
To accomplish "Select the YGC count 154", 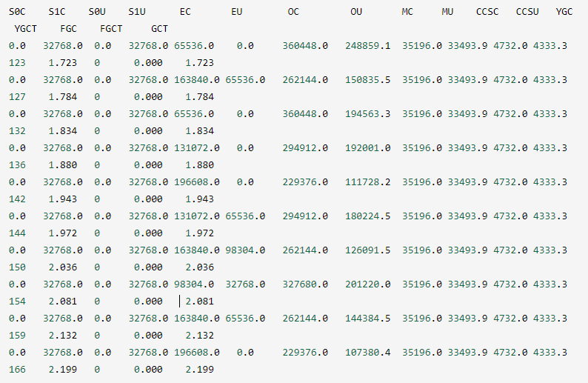I will pos(17,302).
